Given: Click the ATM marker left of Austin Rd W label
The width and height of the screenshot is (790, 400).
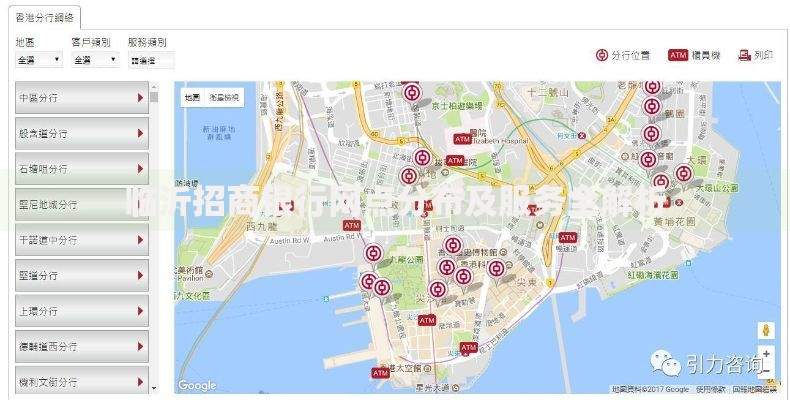Looking at the screenshot, I should tap(352, 225).
